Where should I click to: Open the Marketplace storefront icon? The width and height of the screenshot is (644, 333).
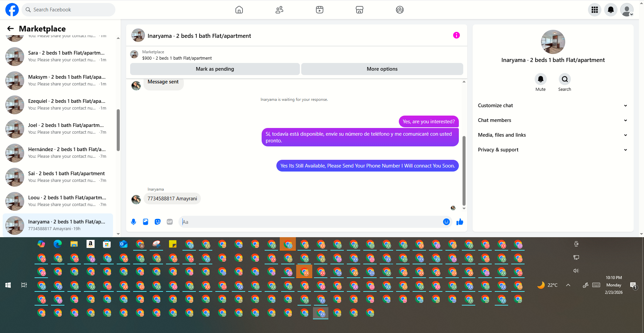(360, 10)
